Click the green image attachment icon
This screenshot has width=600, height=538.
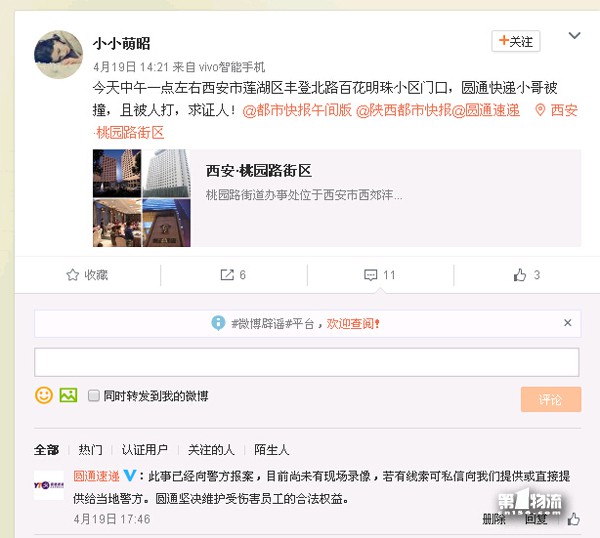pyautogui.click(x=68, y=395)
